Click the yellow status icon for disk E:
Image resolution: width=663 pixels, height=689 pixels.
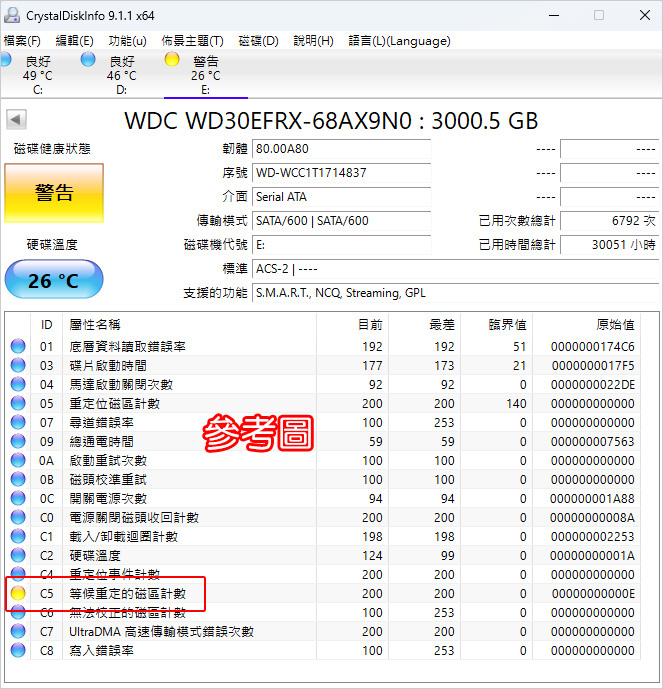172,59
